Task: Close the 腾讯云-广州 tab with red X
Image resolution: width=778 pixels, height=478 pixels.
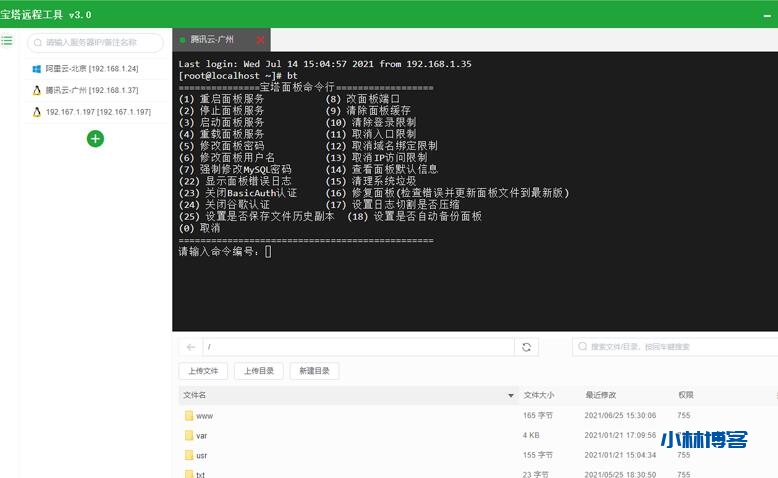Action: pos(260,40)
